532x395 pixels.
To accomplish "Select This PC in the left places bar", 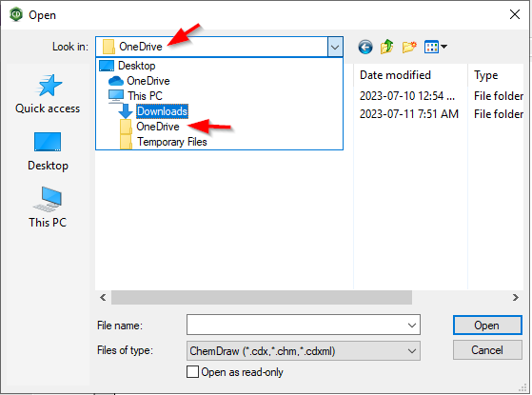I will pyautogui.click(x=48, y=207).
